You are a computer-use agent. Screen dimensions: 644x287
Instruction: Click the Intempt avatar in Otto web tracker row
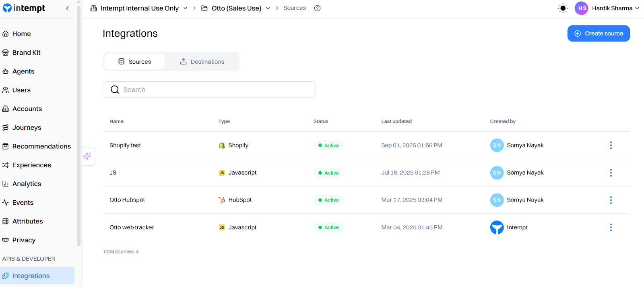click(497, 227)
